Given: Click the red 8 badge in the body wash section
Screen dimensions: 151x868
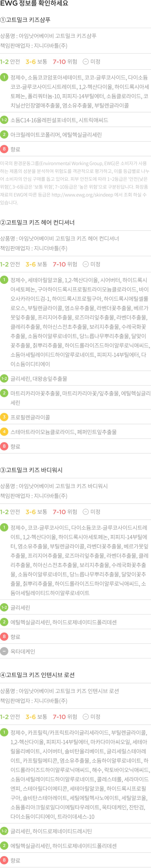Looking at the screenshot, I should 4,636.
